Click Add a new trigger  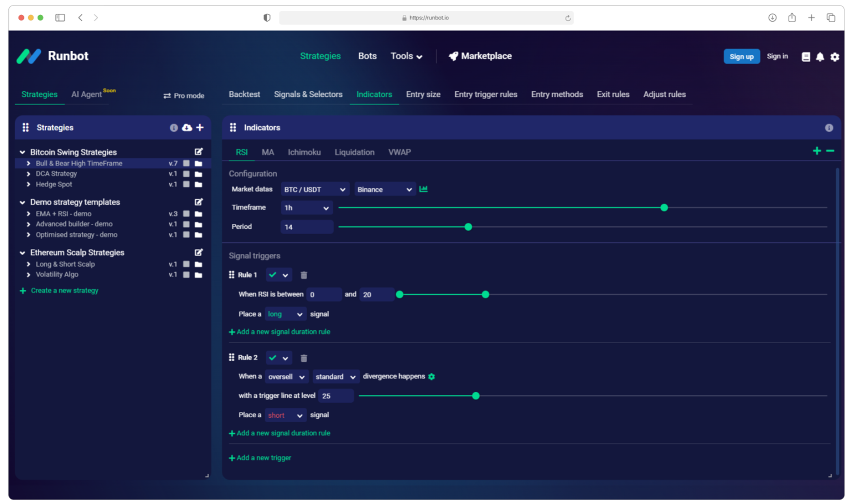click(260, 458)
